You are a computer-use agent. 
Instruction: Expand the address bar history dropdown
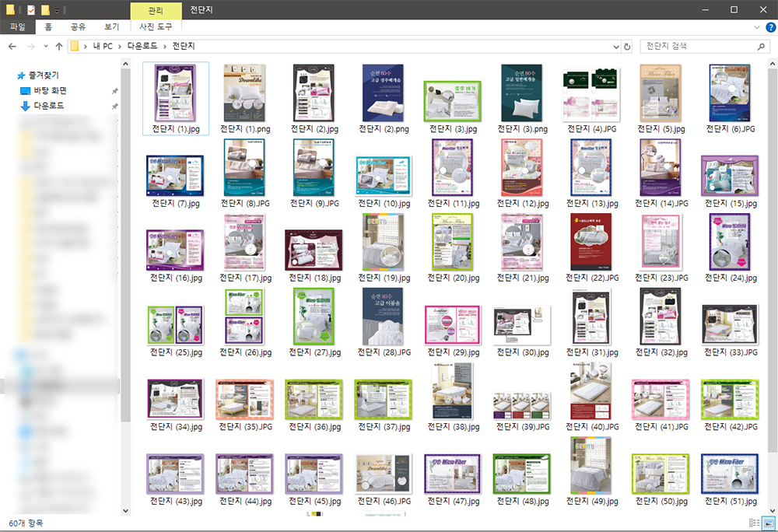[x=615, y=47]
